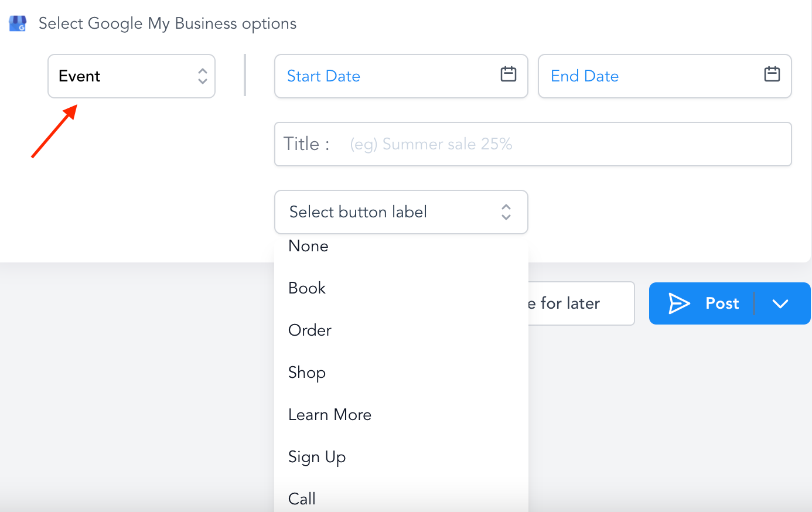812x512 pixels.
Task: Open the Event post type dropdown
Action: coord(131,76)
